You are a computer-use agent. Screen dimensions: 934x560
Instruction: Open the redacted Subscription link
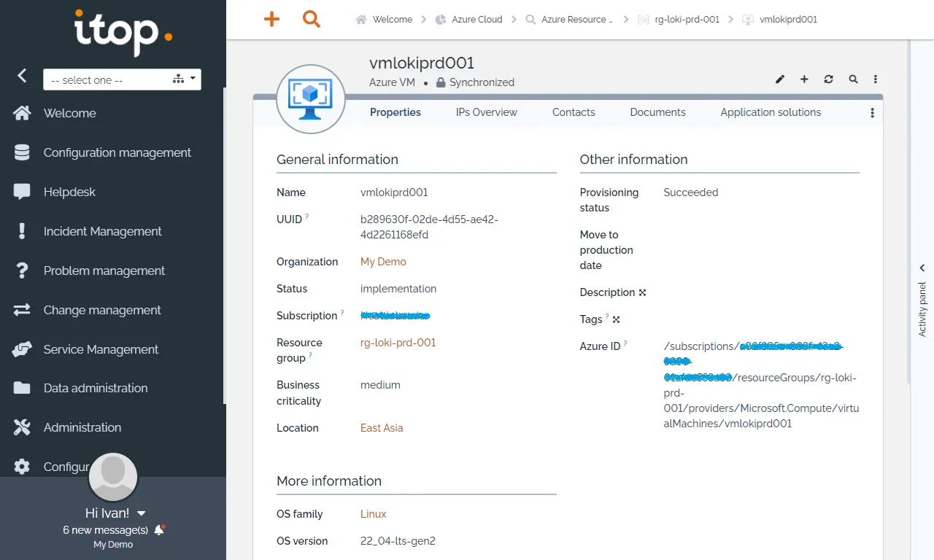pyautogui.click(x=395, y=316)
